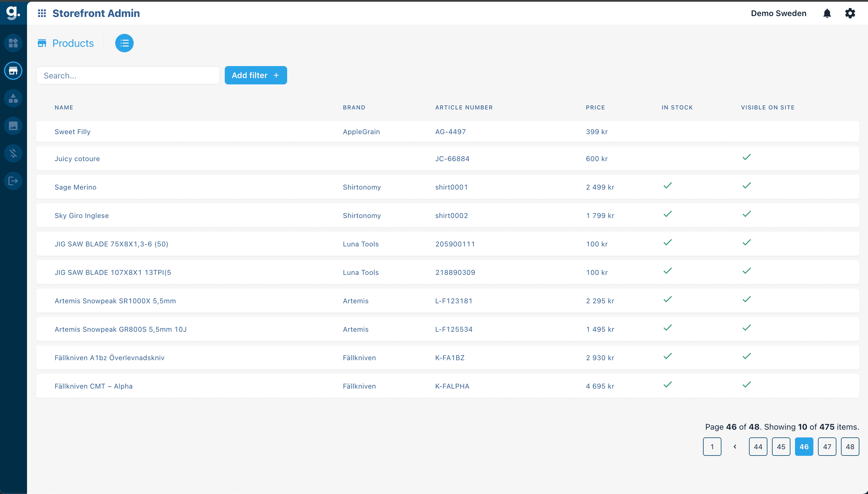Toggle In Stock checkmark for Sage Merino
868x494 pixels.
click(x=667, y=186)
